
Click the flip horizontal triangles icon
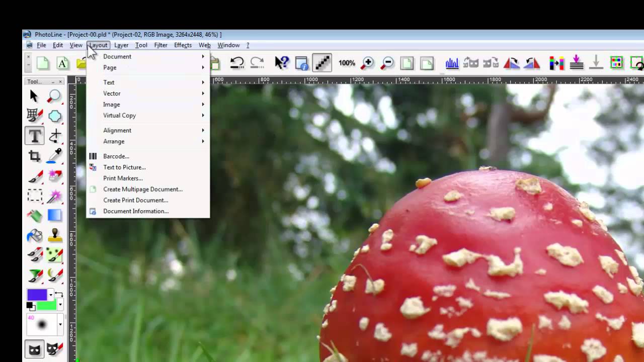pyautogui.click(x=512, y=63)
